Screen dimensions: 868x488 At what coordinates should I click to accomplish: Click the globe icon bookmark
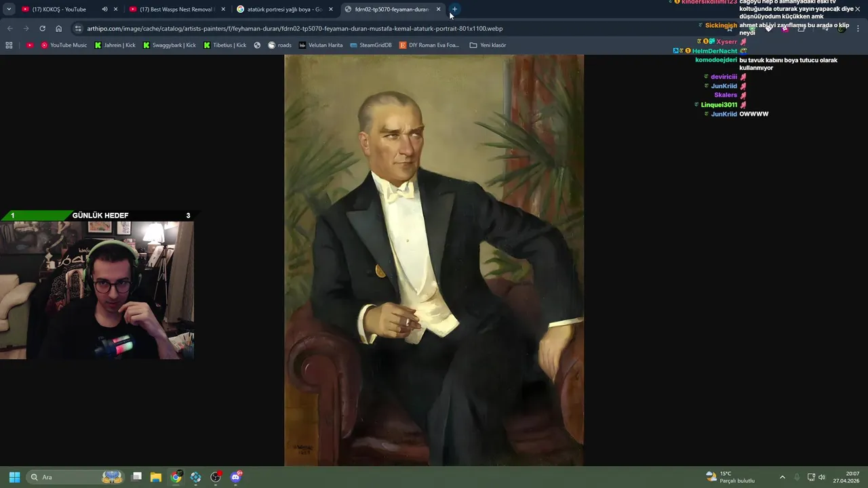tap(257, 45)
